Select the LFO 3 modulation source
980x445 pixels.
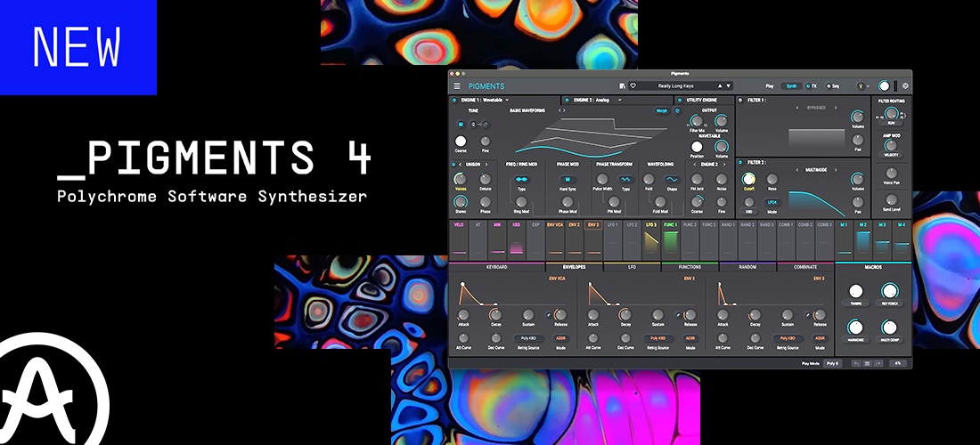coord(650,239)
